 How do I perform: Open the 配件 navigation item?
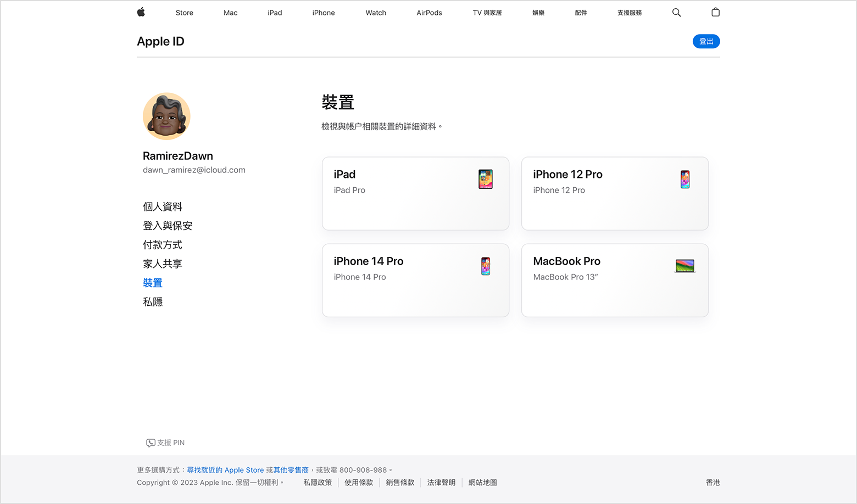581,13
